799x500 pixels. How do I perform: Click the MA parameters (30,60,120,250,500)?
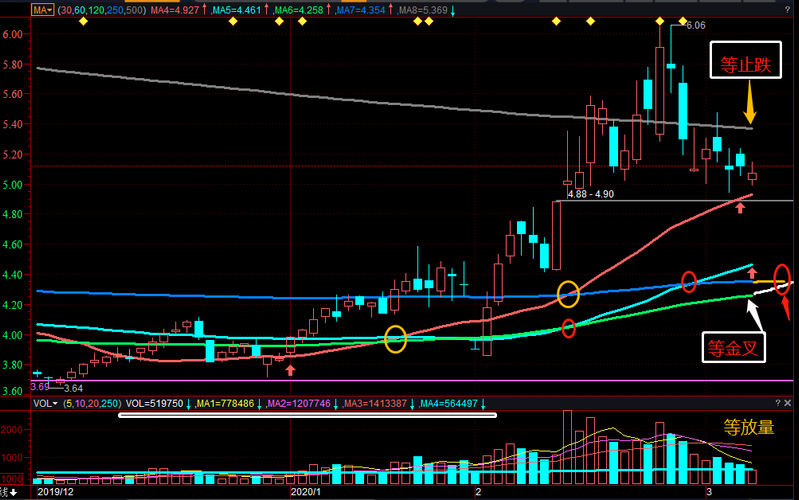(101, 10)
